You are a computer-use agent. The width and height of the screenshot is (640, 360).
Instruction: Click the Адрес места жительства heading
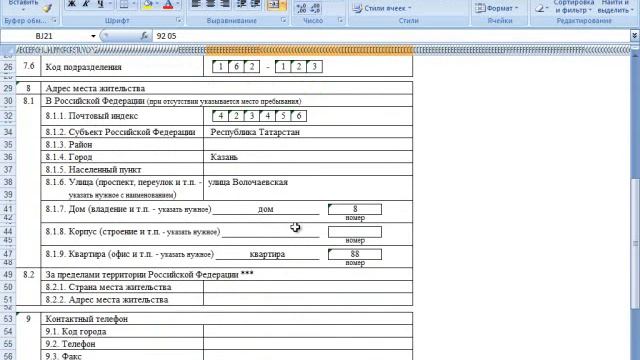click(95, 88)
